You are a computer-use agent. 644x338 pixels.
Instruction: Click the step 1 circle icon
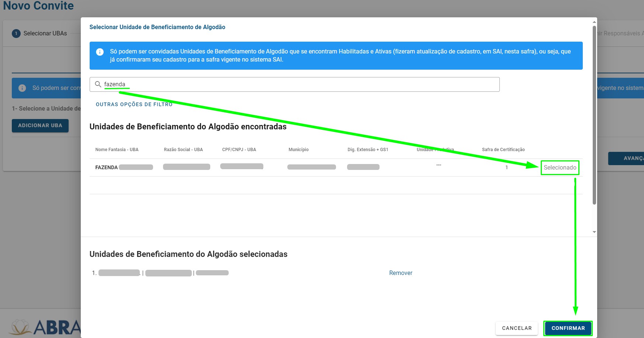click(x=16, y=34)
